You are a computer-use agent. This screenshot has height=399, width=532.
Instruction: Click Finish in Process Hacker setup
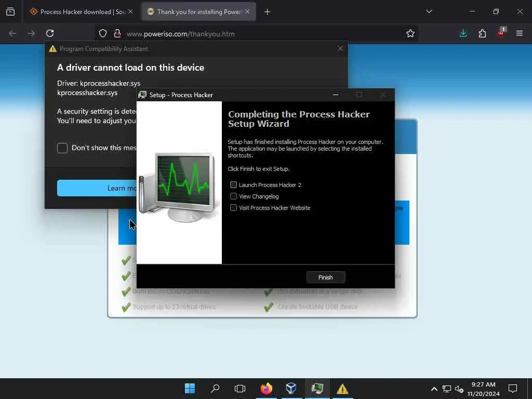point(325,277)
